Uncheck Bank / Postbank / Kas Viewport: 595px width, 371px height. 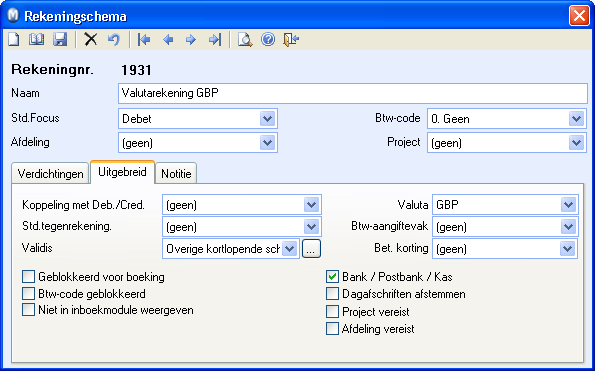(x=332, y=277)
